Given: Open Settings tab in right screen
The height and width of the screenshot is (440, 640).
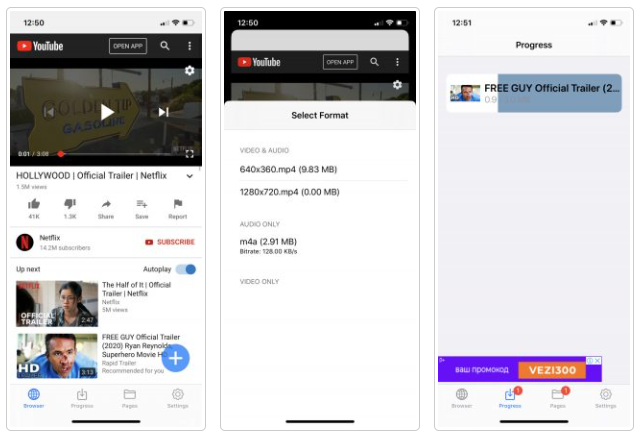Looking at the screenshot, I should [606, 398].
